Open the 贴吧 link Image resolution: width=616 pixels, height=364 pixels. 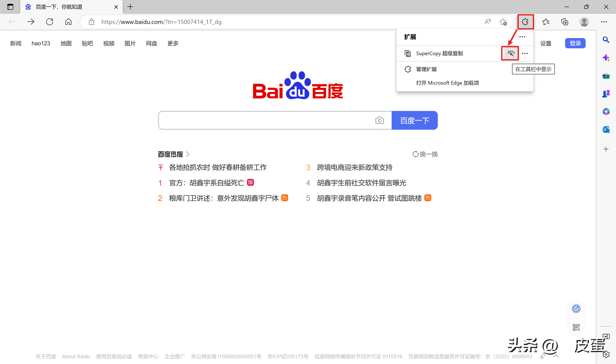click(87, 43)
